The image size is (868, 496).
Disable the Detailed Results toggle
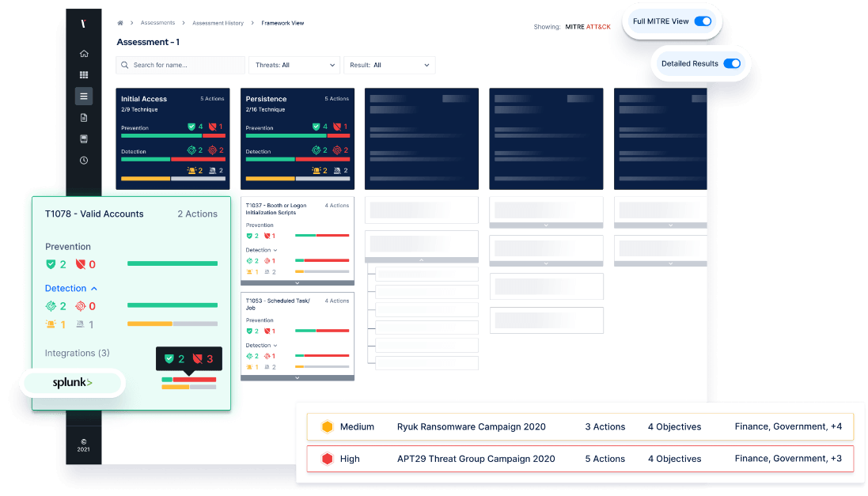click(732, 63)
